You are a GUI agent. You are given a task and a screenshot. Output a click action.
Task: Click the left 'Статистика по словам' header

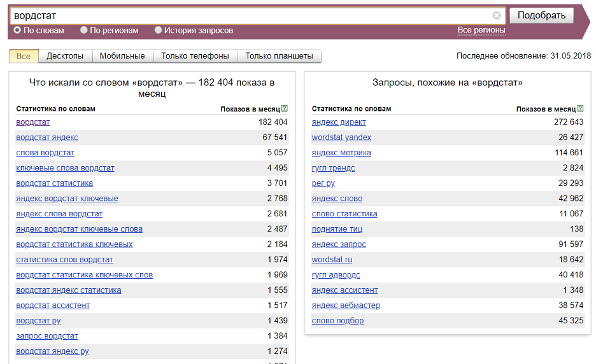point(55,109)
